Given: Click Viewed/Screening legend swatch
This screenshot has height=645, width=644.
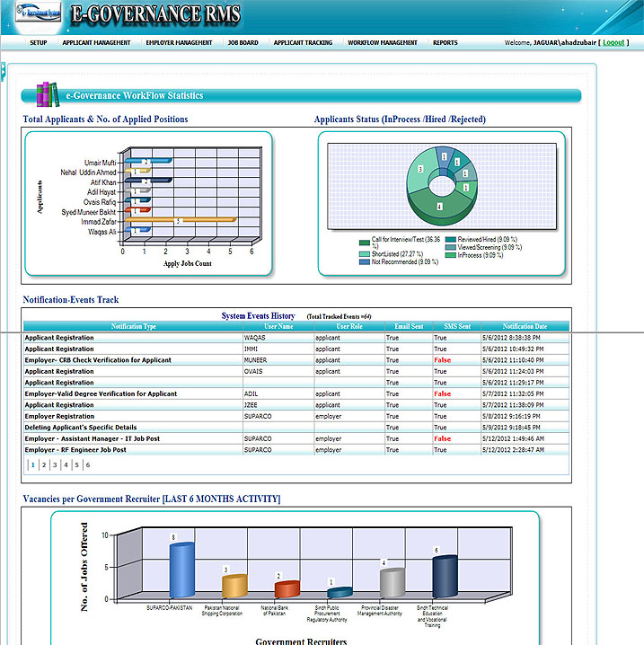Looking at the screenshot, I should tap(450, 247).
